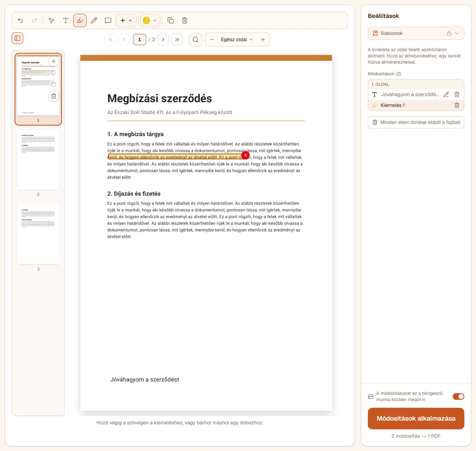The image size is (476, 451).
Task: Open the search magnifier tool
Action: pos(196,39)
